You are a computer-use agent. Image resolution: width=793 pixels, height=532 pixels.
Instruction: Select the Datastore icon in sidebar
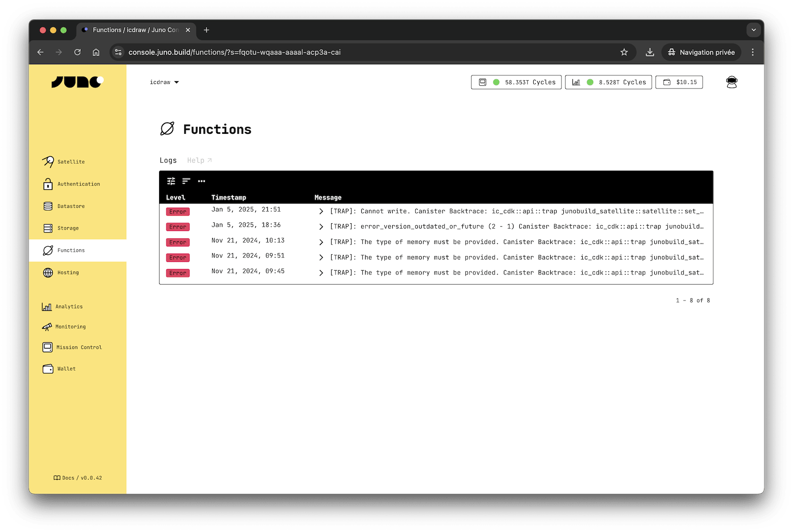[48, 206]
